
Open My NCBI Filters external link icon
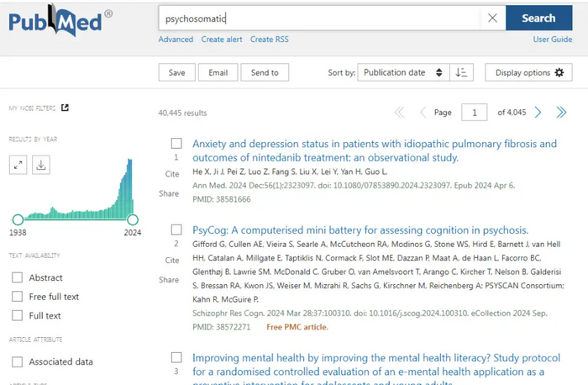pos(65,108)
